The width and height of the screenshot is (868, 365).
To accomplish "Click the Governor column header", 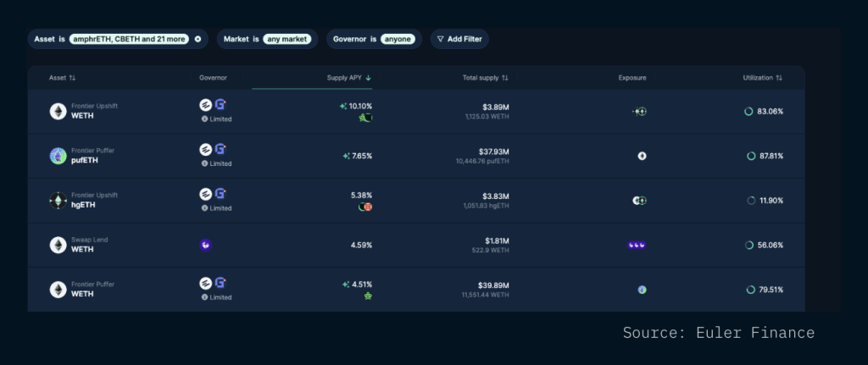I will point(213,78).
